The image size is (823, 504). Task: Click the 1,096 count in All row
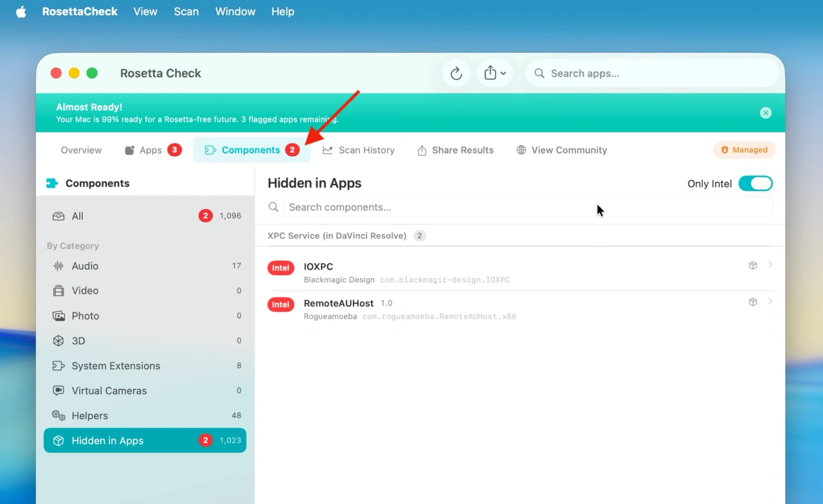pyautogui.click(x=230, y=216)
